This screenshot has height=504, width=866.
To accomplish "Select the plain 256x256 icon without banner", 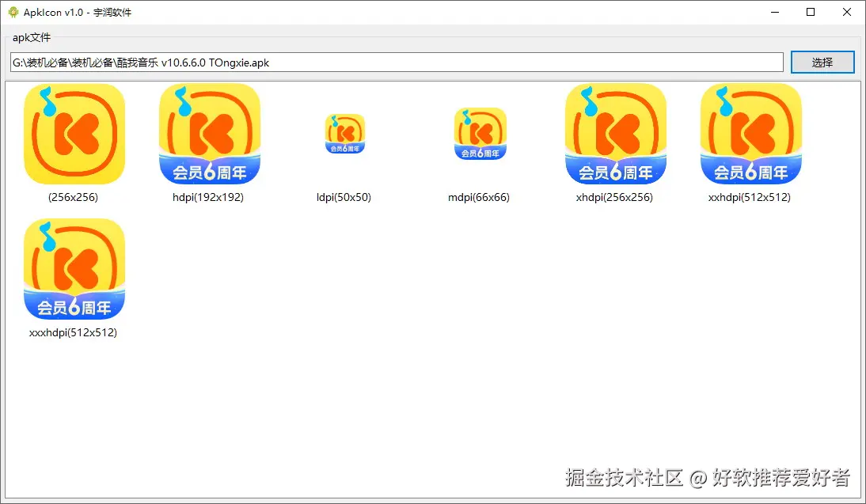I will point(74,135).
